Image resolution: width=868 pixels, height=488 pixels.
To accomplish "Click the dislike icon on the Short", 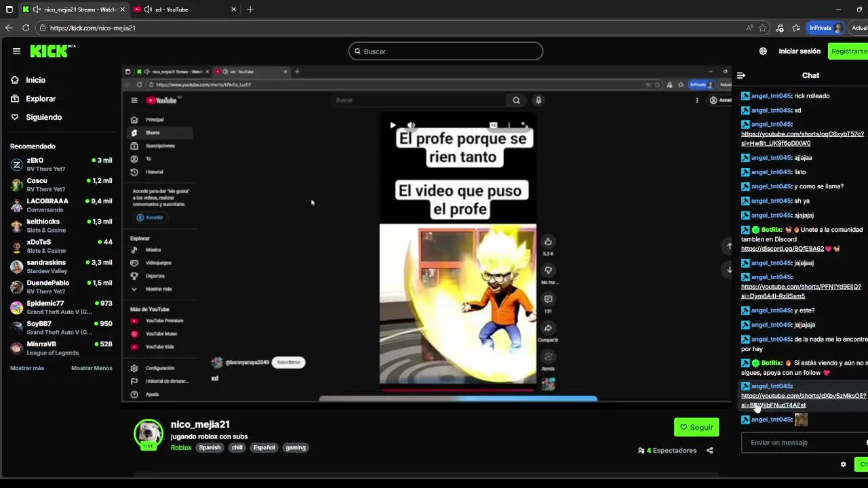I will click(x=548, y=270).
